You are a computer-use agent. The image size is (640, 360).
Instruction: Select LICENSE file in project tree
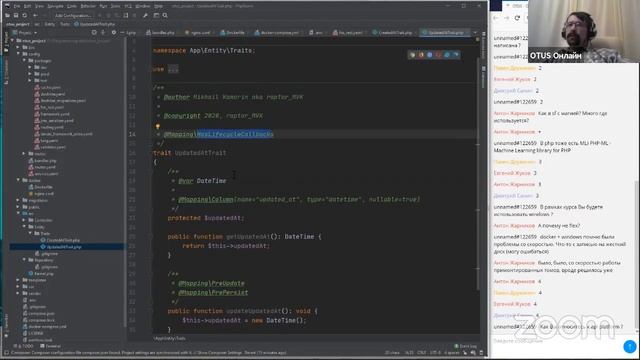pos(33,333)
